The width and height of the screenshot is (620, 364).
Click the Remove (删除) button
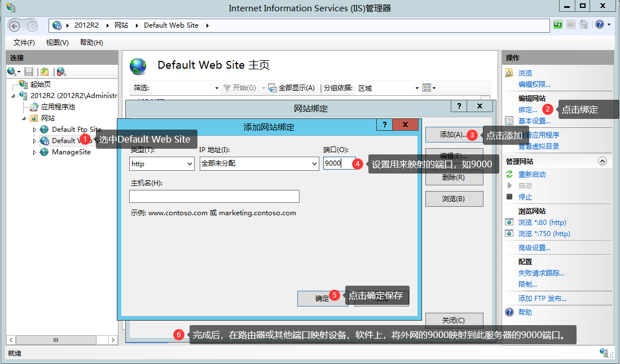click(x=454, y=177)
